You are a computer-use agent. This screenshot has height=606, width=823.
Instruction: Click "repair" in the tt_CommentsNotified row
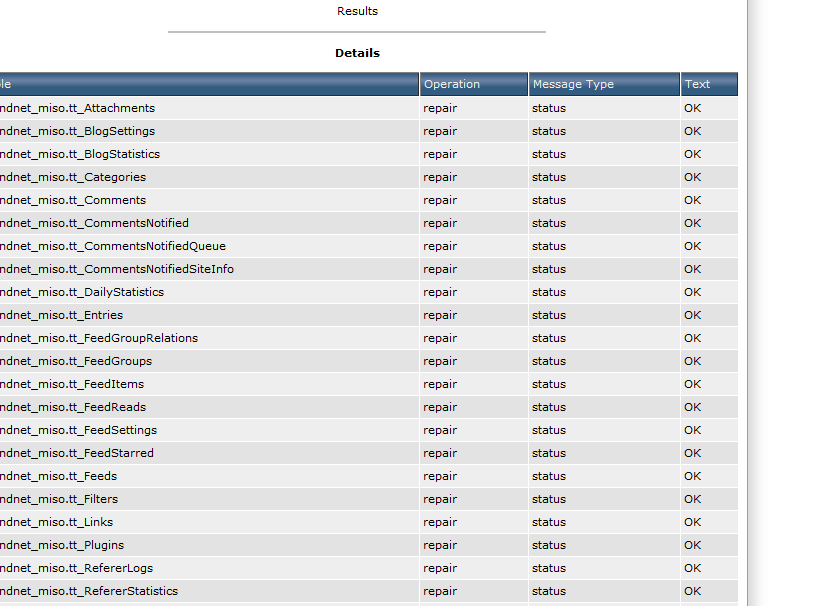coord(440,224)
